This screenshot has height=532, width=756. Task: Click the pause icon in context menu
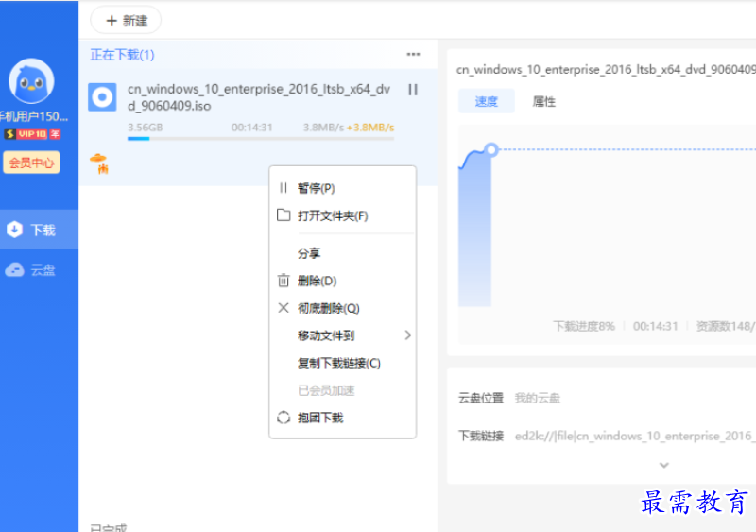click(x=283, y=188)
